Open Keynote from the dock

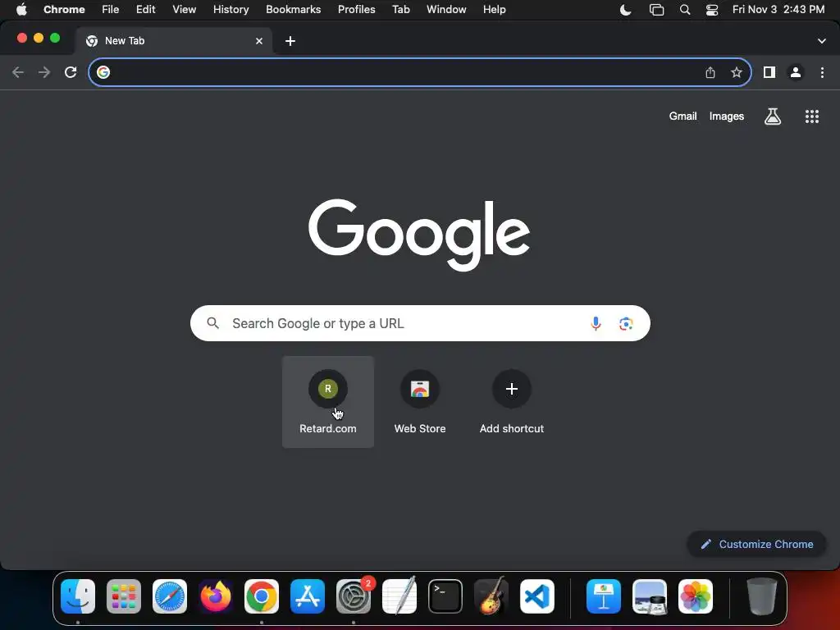(604, 596)
